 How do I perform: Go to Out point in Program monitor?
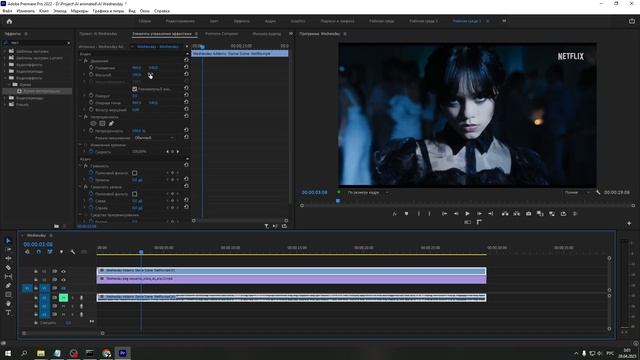click(x=491, y=213)
